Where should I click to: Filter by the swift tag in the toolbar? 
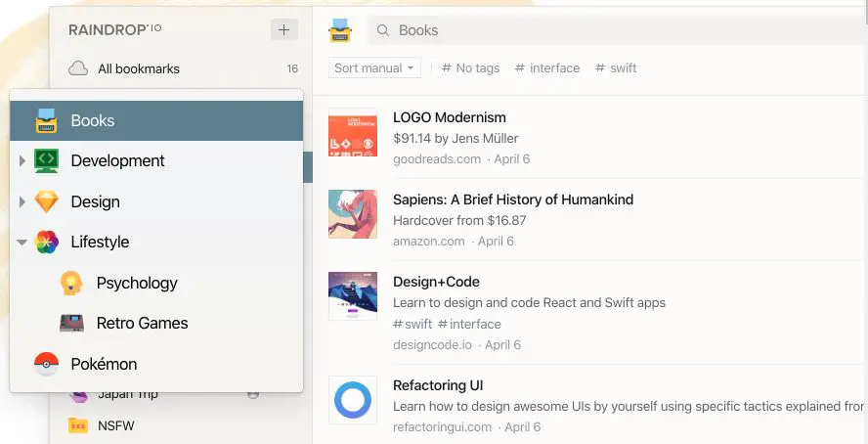click(616, 68)
